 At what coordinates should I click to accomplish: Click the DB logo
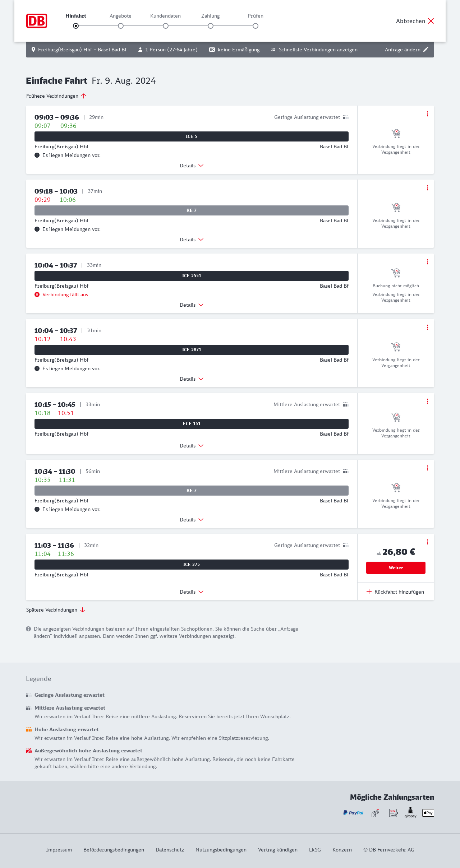(x=37, y=21)
